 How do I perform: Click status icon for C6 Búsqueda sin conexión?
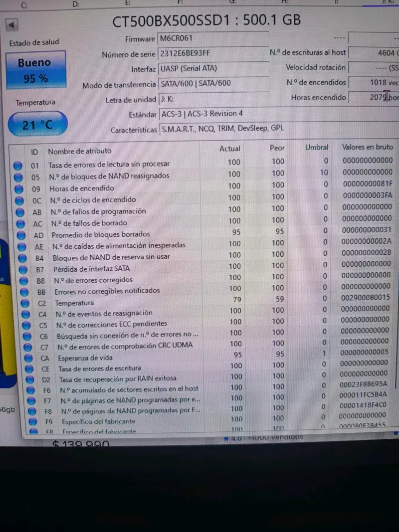(x=27, y=337)
